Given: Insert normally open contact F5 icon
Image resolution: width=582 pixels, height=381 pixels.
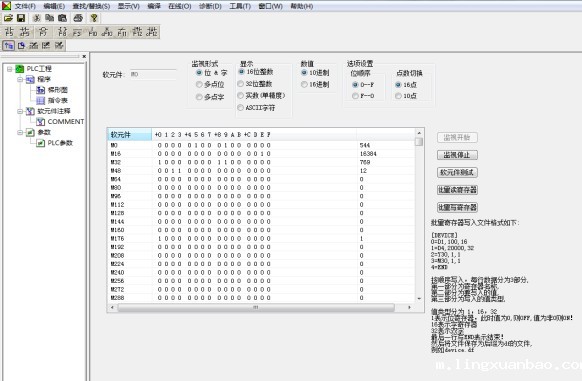Looking at the screenshot, I should click(x=9, y=32).
